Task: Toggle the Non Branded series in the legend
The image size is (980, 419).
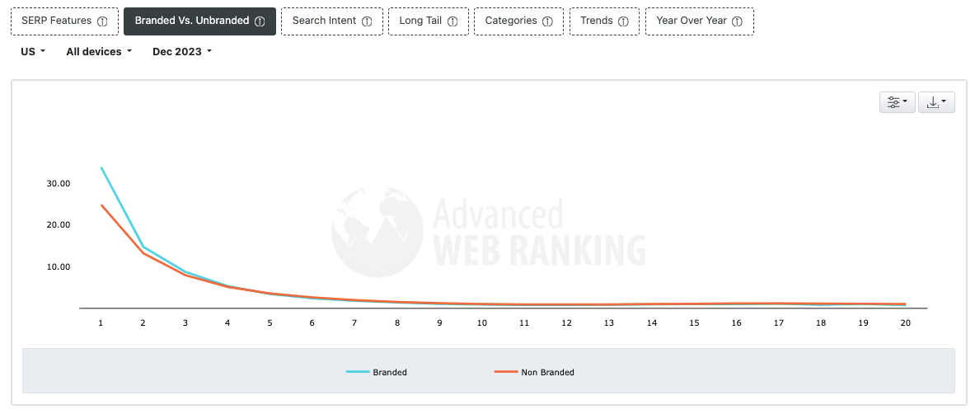Action: click(x=547, y=372)
